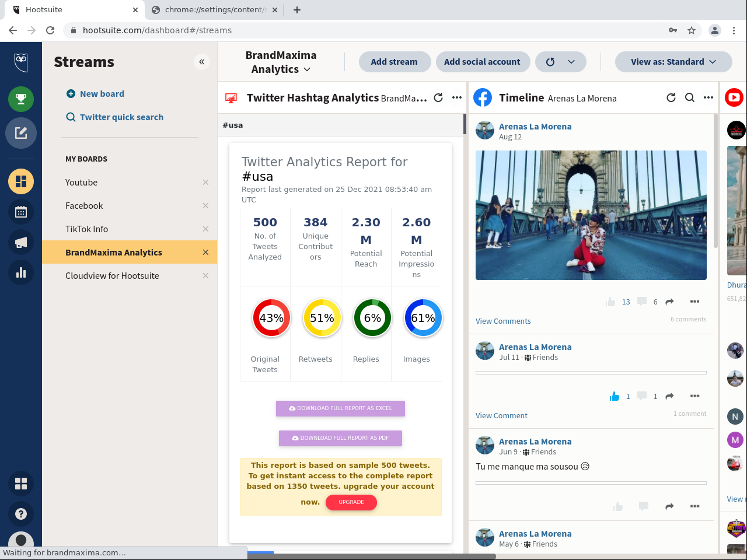Screen dimensions: 747x560
Task: Collapse the Streams side panel
Action: (x=202, y=62)
